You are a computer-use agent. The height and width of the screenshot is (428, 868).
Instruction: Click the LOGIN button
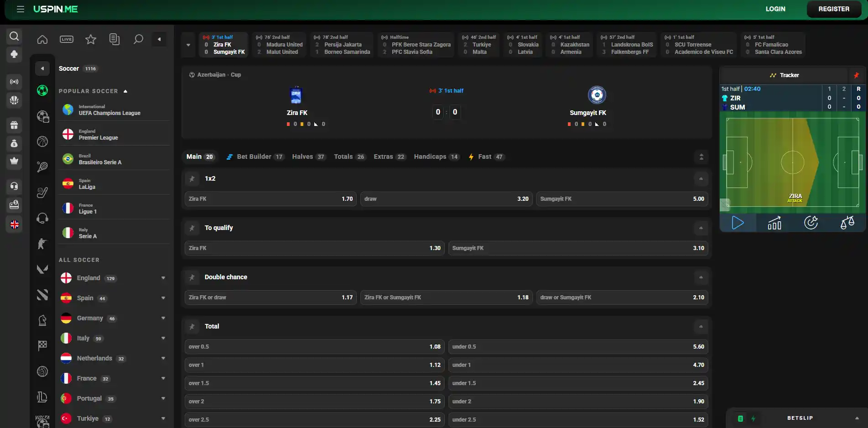coord(775,9)
